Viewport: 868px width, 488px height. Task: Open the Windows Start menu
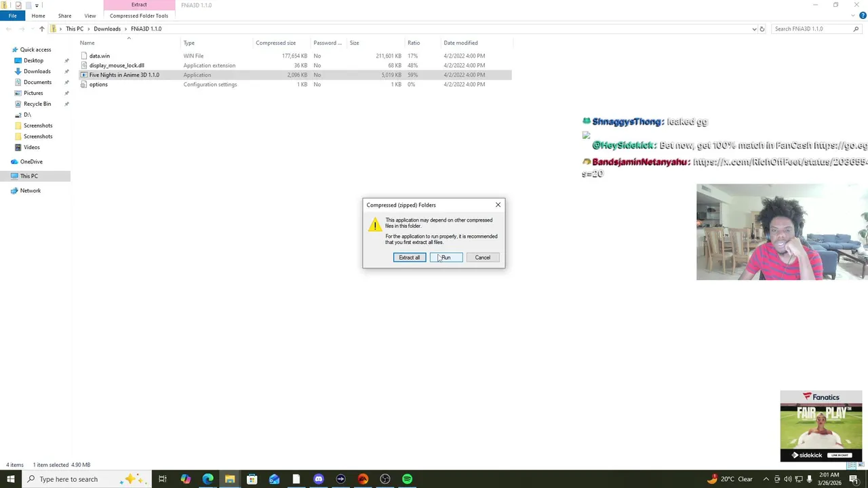[x=10, y=479]
